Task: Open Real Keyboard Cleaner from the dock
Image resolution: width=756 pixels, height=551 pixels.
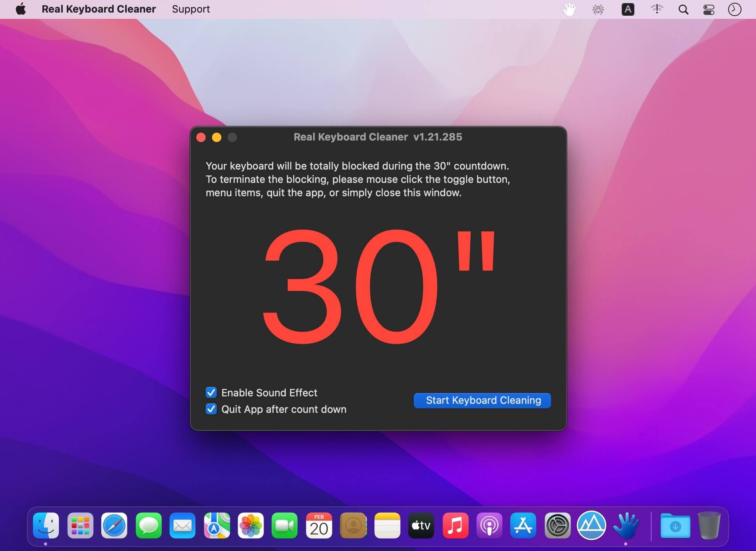Action: (626, 525)
